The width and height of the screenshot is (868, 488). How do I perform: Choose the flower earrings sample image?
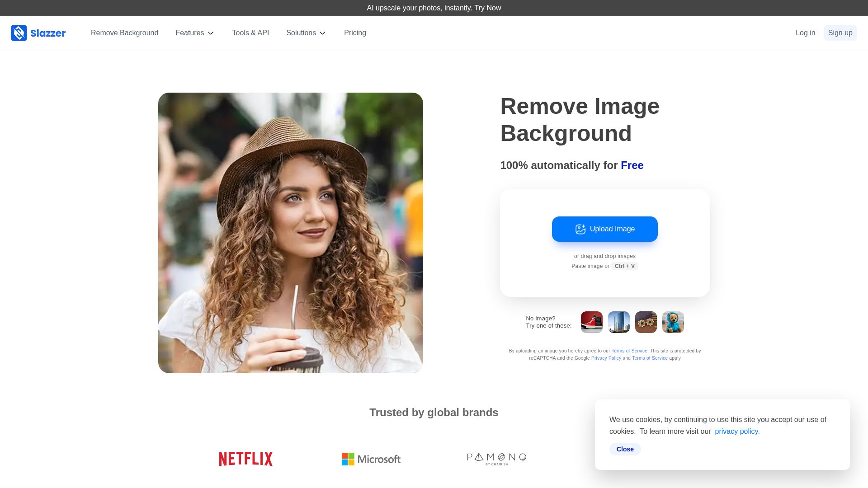pos(646,322)
